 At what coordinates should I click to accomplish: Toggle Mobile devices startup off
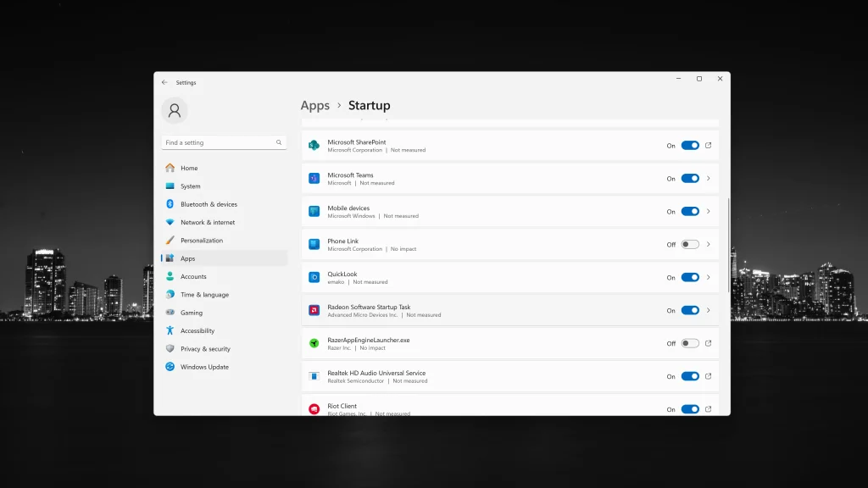coord(690,211)
